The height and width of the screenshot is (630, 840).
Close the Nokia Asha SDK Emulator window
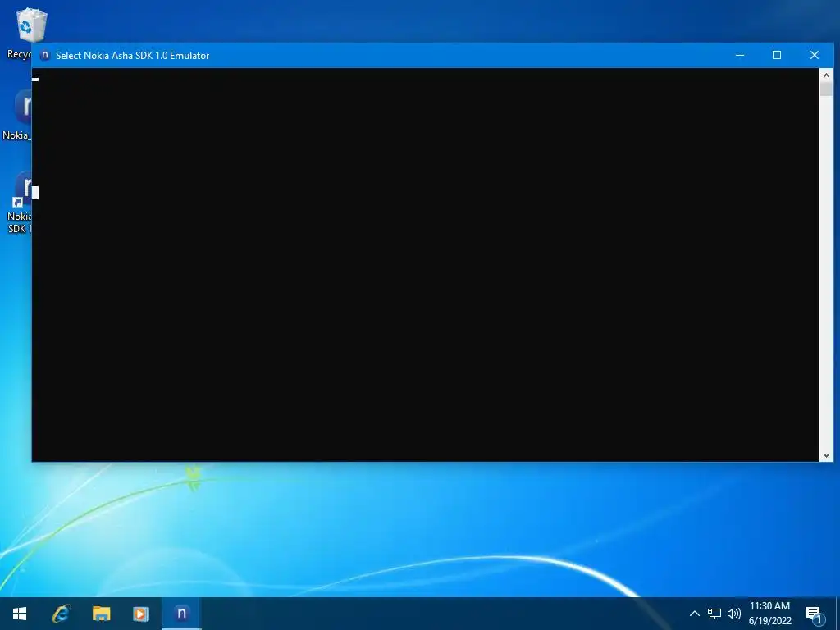coord(815,55)
